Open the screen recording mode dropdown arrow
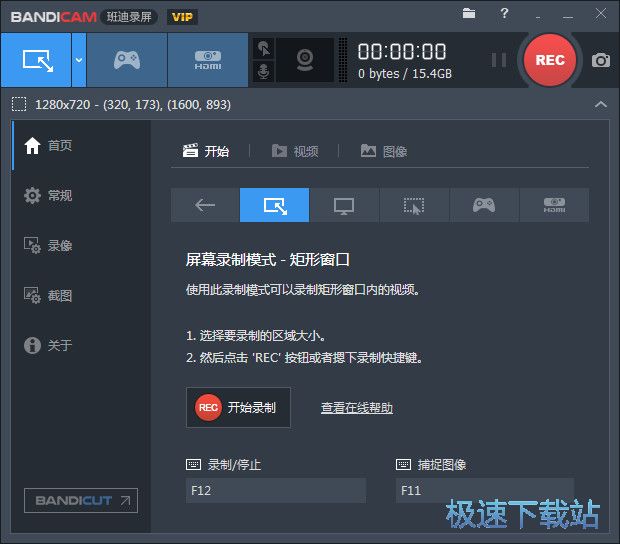Image resolution: width=620 pixels, height=544 pixels. tap(79, 60)
